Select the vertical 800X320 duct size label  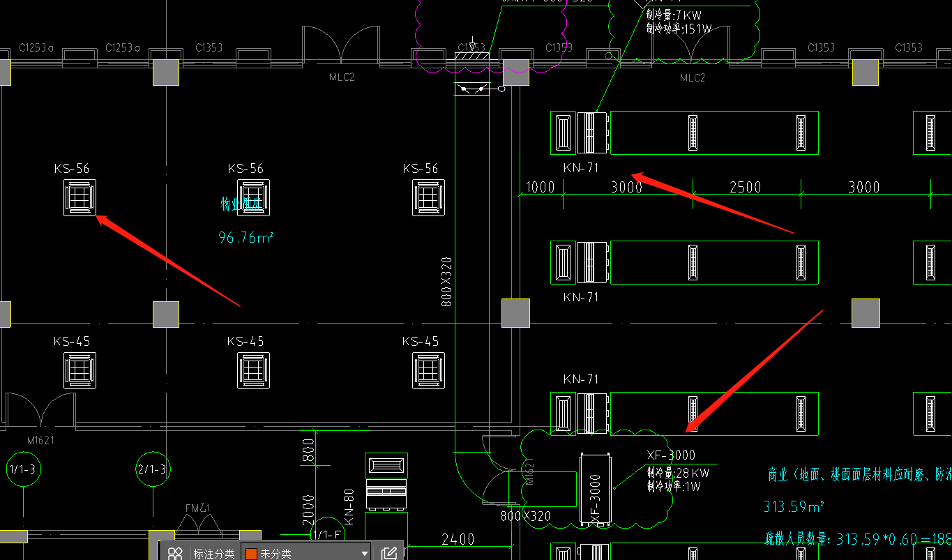[447, 282]
